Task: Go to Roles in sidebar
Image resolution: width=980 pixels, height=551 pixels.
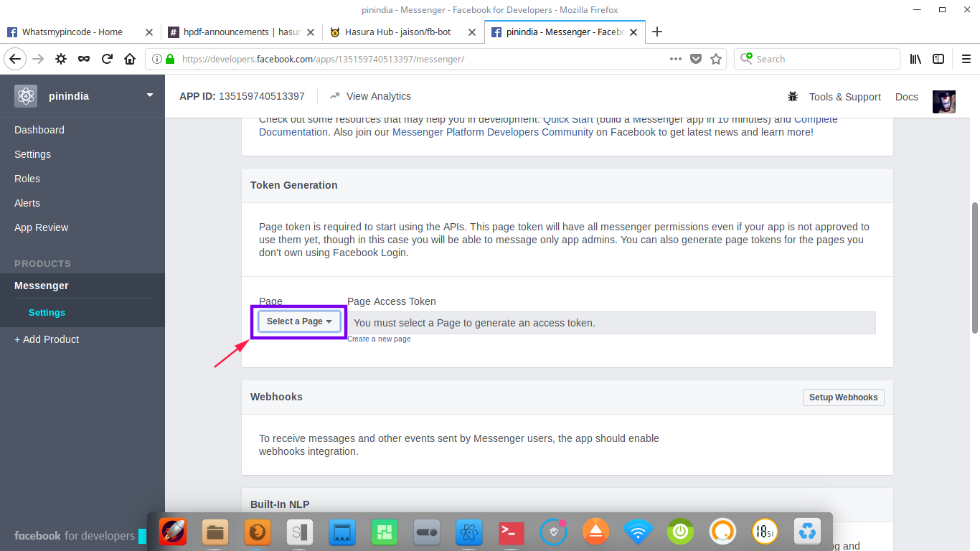Action: [x=27, y=179]
